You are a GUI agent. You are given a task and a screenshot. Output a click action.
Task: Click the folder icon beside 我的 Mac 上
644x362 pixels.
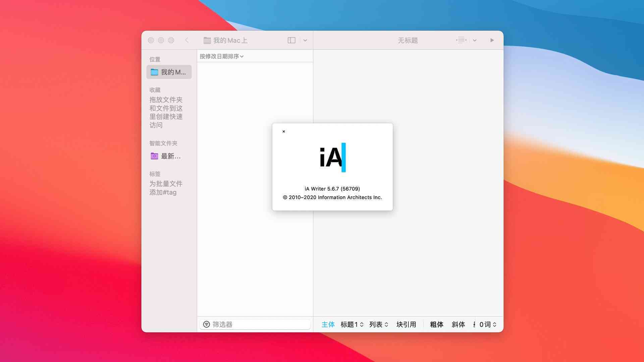(207, 40)
